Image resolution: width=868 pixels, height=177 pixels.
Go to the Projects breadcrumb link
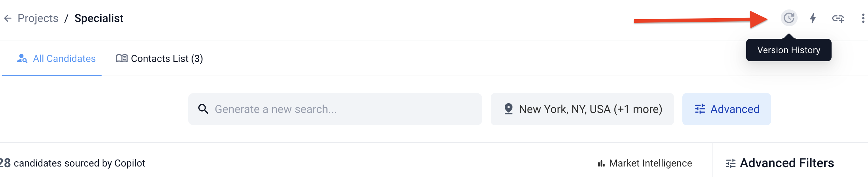click(x=38, y=18)
